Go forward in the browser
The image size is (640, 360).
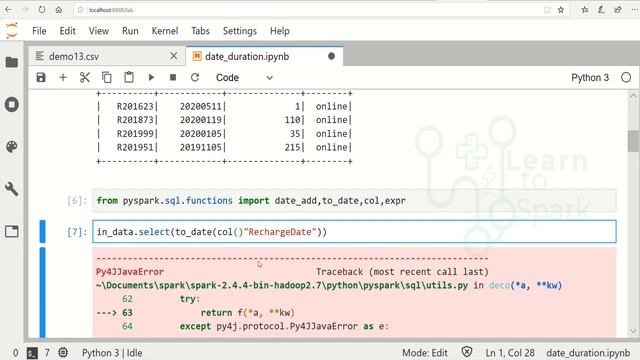25,9
